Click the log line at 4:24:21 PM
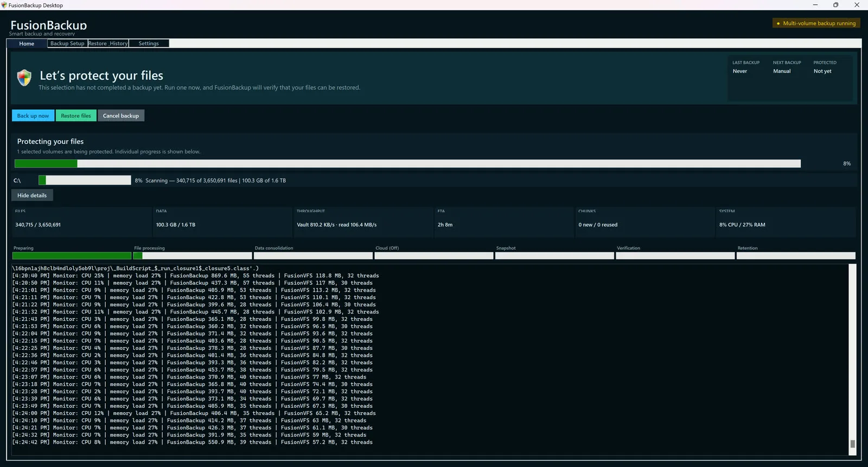Image resolution: width=868 pixels, height=467 pixels. pyautogui.click(x=192, y=428)
